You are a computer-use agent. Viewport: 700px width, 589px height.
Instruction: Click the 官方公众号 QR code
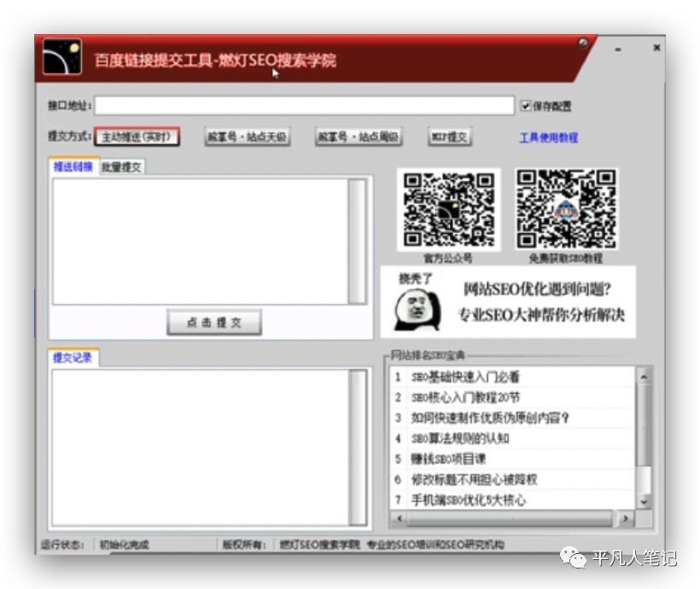click(449, 209)
